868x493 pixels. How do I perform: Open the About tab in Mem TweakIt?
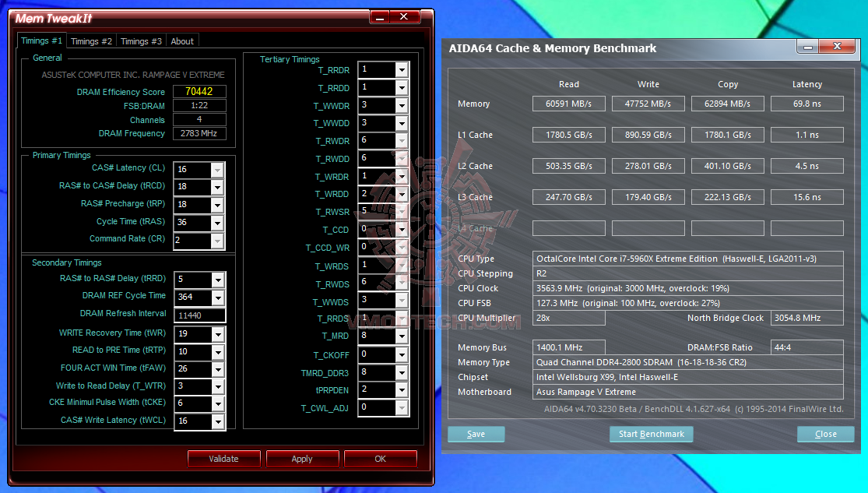[x=182, y=41]
